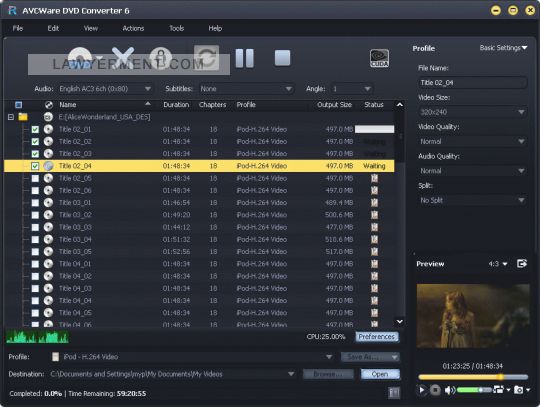
Task: Click the status icon for Title 03_04
Action: pyautogui.click(x=374, y=239)
